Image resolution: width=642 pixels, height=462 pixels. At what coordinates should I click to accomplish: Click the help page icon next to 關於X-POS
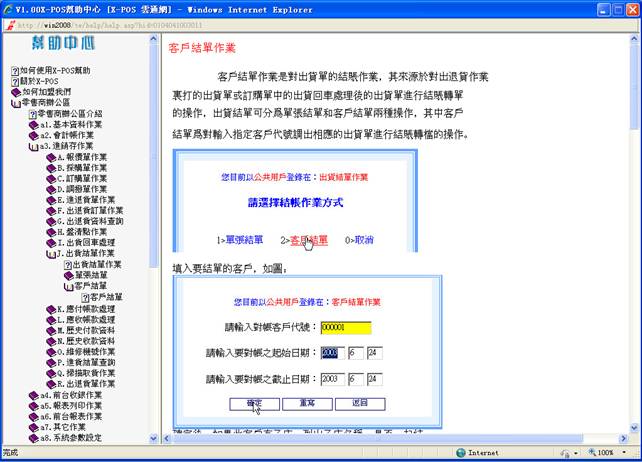[16, 81]
